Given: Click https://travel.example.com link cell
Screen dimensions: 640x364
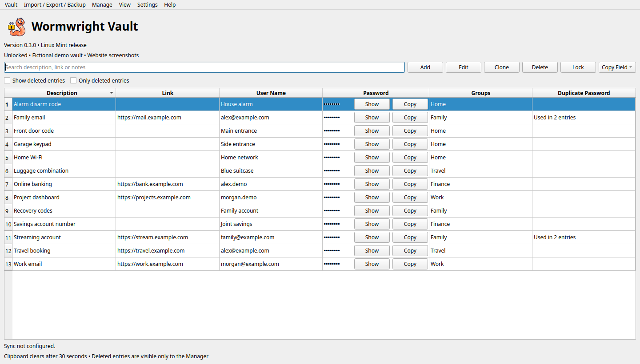Looking at the screenshot, I should (x=168, y=250).
